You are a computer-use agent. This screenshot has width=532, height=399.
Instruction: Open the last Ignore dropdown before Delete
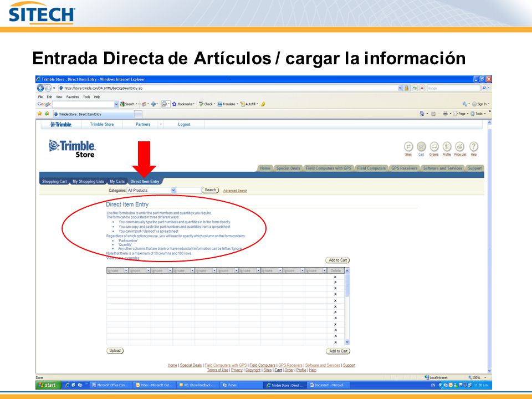click(x=324, y=270)
